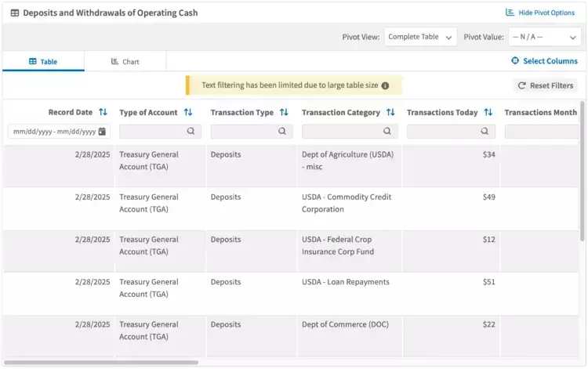Screen dimensions: 588x369
Task: Sort by Transactions Today arrows icon
Action: click(488, 112)
